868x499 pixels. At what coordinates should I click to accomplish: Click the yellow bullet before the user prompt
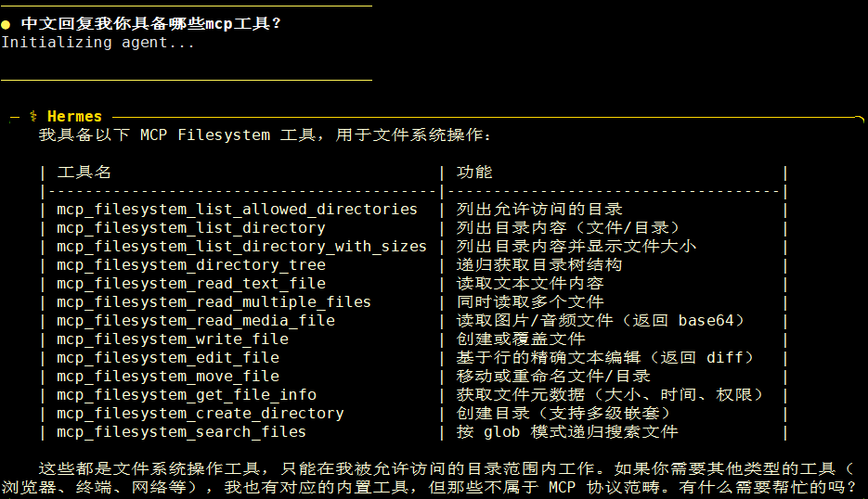click(6, 24)
